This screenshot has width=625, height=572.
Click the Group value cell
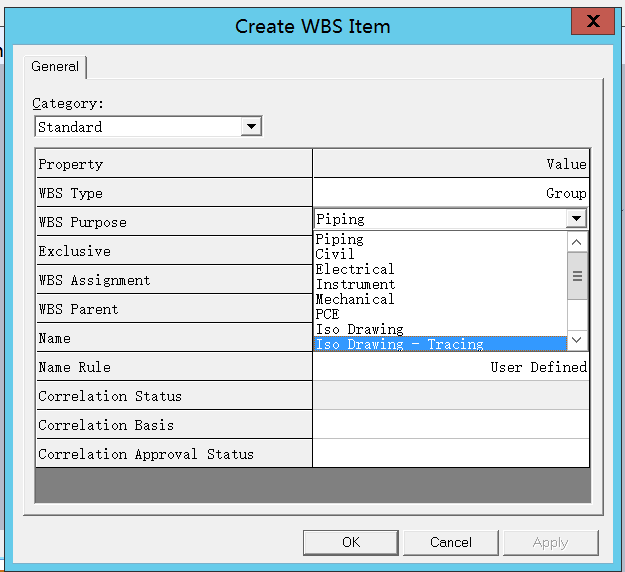451,193
